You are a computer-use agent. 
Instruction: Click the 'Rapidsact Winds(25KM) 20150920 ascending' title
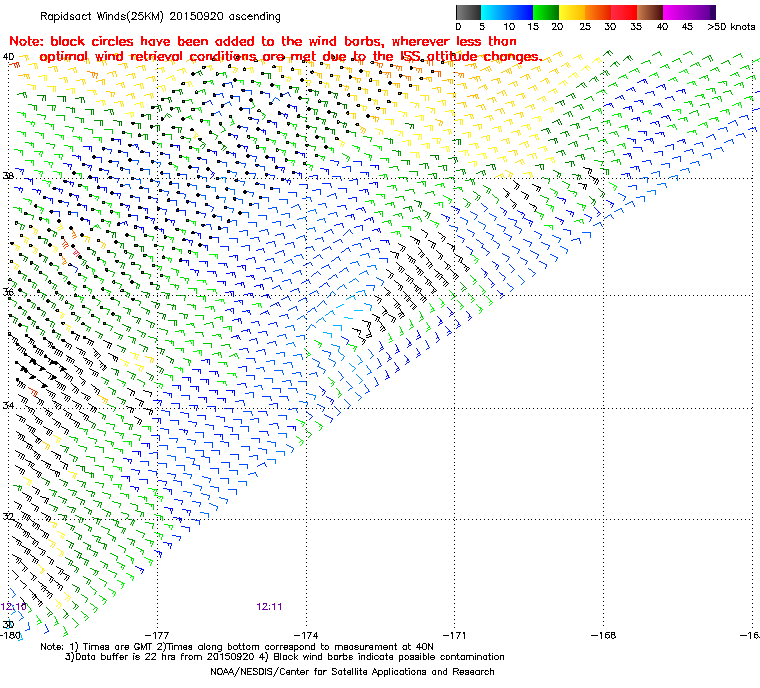(160, 16)
